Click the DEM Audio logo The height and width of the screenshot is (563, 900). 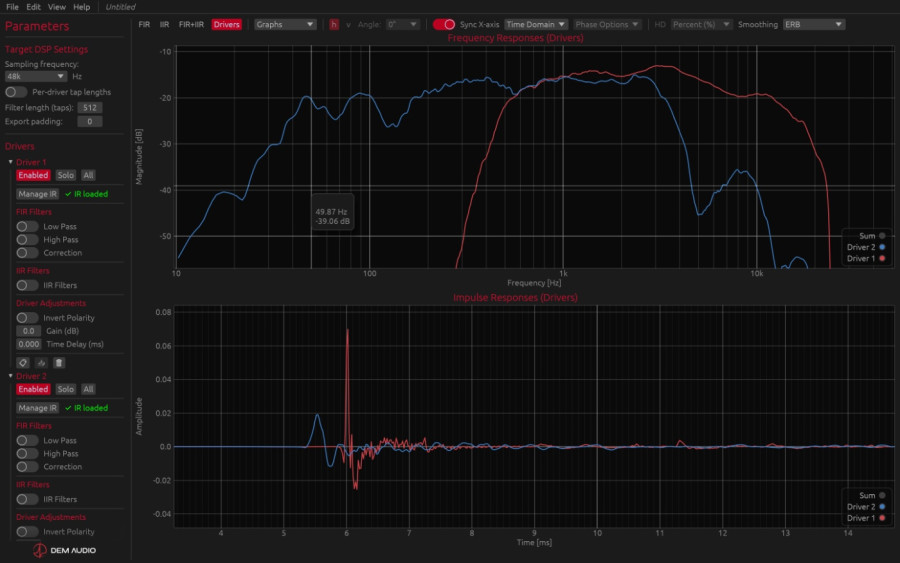[64, 550]
